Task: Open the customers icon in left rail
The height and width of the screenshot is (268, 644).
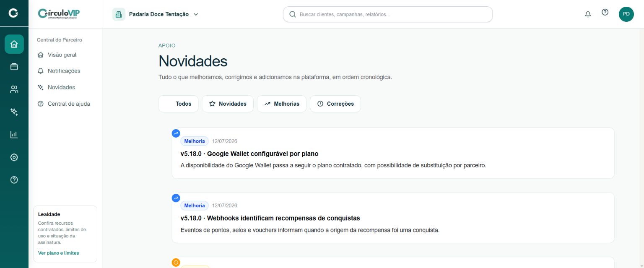Action: coord(14,89)
